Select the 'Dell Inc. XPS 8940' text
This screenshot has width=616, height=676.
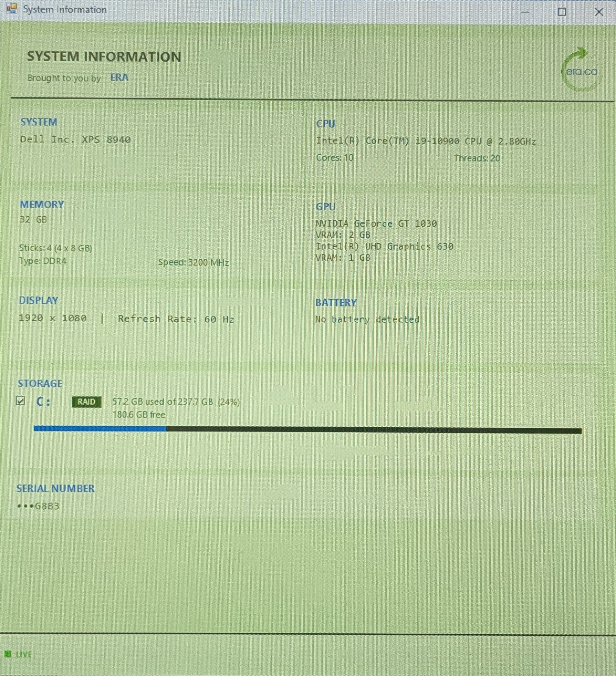point(75,139)
